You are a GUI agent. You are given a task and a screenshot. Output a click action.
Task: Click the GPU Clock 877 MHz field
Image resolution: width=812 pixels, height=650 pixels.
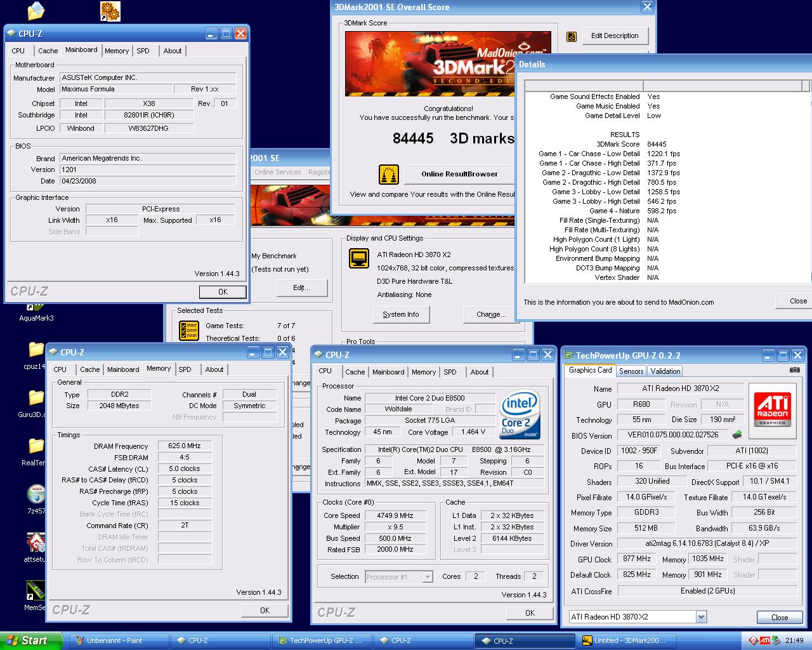[637, 559]
